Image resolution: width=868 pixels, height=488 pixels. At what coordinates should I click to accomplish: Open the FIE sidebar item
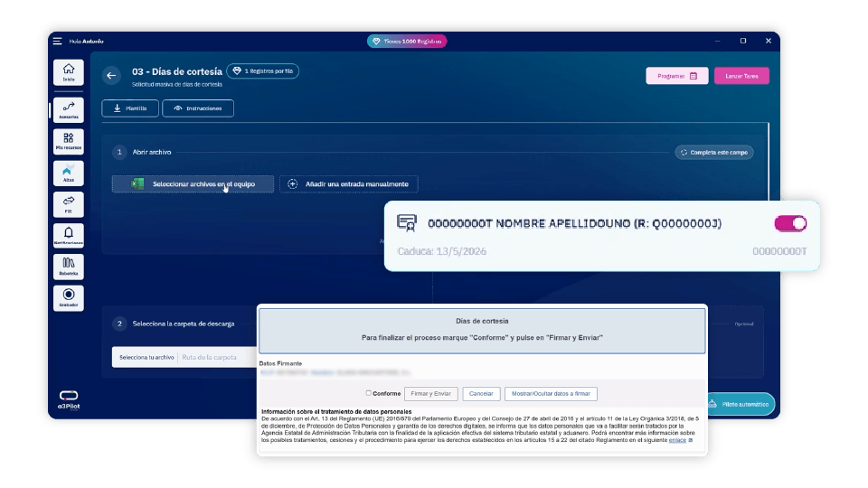tap(69, 204)
